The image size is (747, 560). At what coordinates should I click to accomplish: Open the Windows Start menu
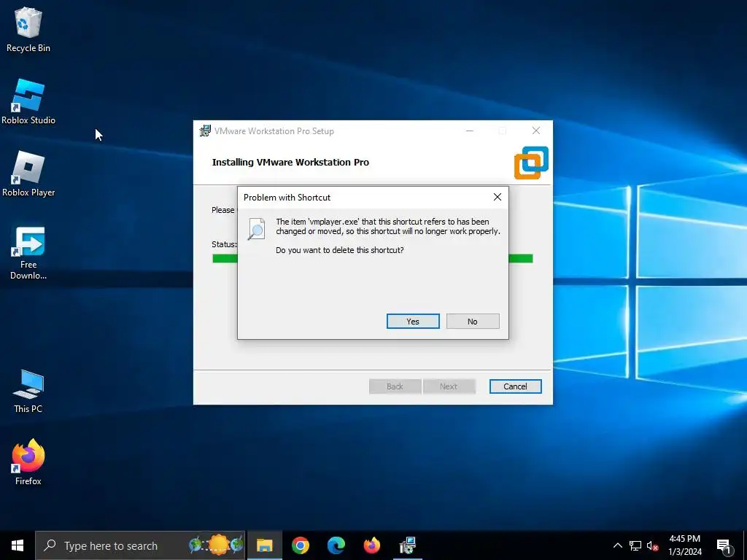(x=18, y=545)
